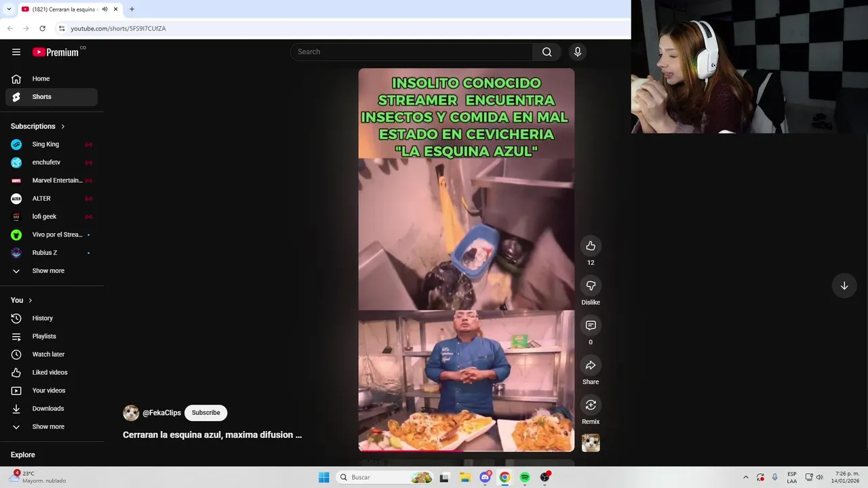
Task: Go to next Short with down arrow
Action: pyautogui.click(x=844, y=286)
